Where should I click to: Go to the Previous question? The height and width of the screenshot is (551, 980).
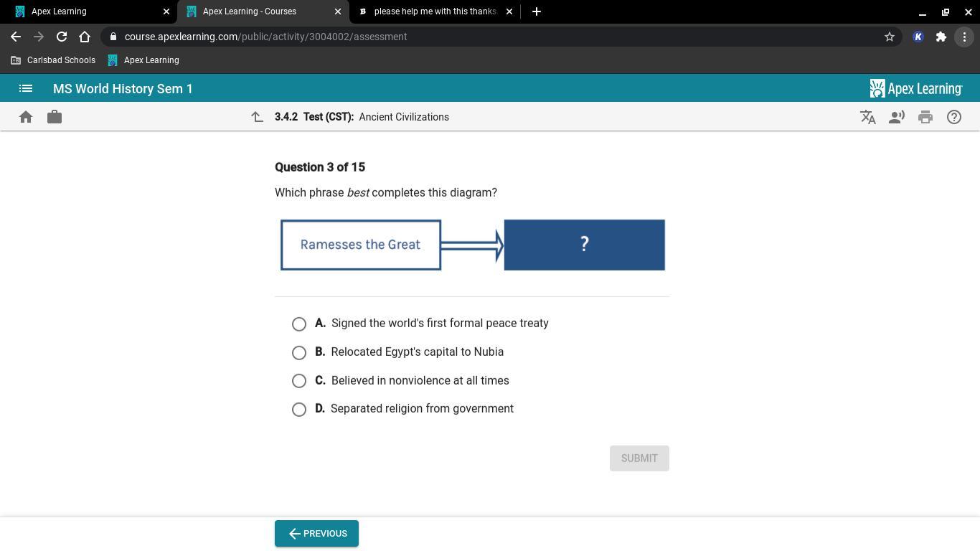(x=316, y=534)
